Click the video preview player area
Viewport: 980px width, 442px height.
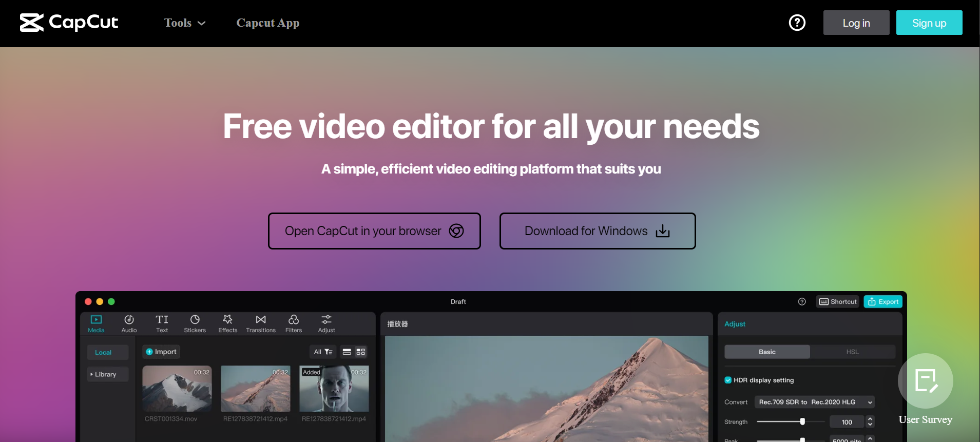click(x=547, y=389)
